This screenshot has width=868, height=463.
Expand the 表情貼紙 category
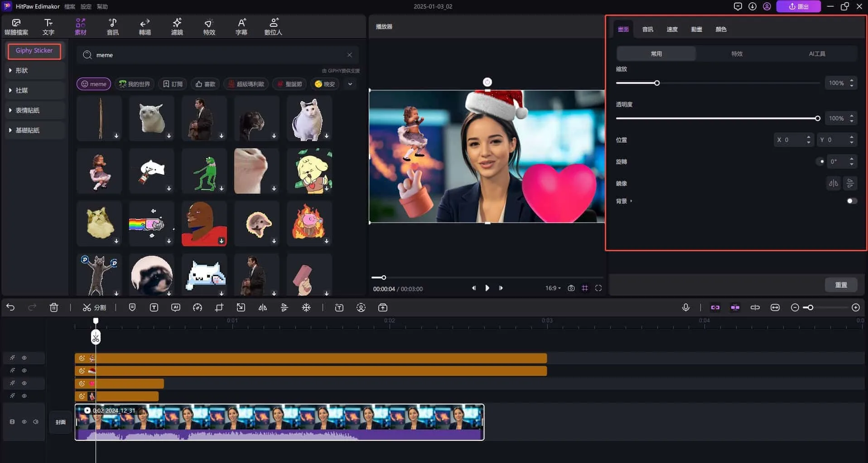pos(27,110)
